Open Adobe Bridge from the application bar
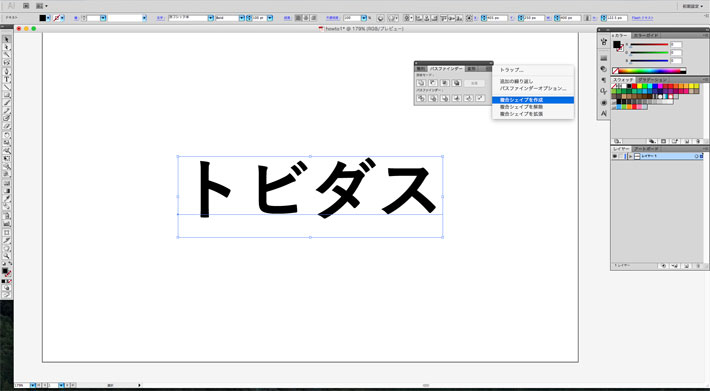Image resolution: width=710 pixels, height=391 pixels. pos(26,6)
